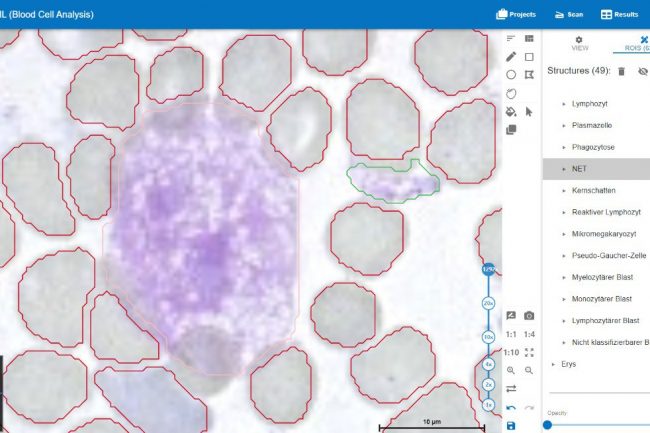The image size is (650, 433).
Task: Set zoom ratio to 1:10
Action: (x=511, y=352)
